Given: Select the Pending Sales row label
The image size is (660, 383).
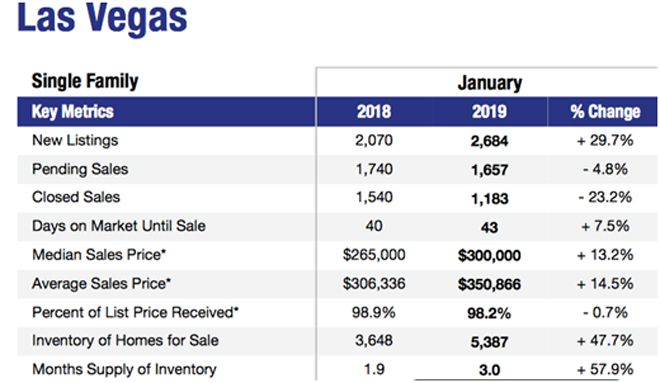Looking at the screenshot, I should (80, 169).
